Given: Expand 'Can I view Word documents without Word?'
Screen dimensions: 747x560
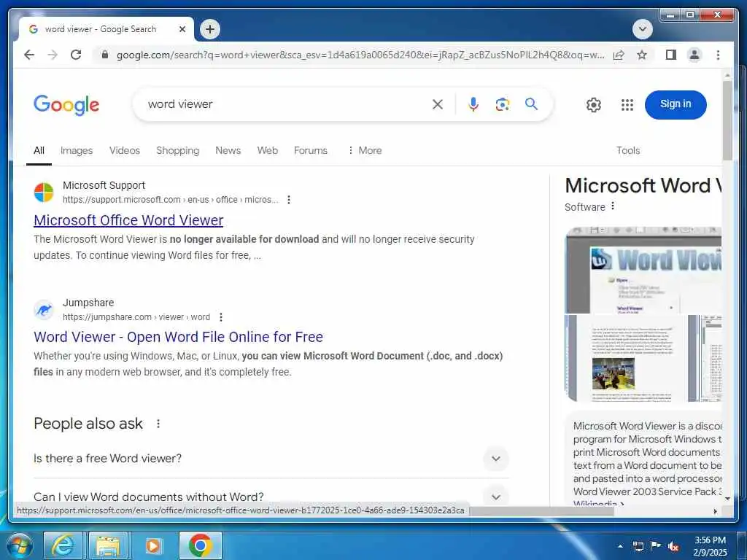Looking at the screenshot, I should [271, 497].
